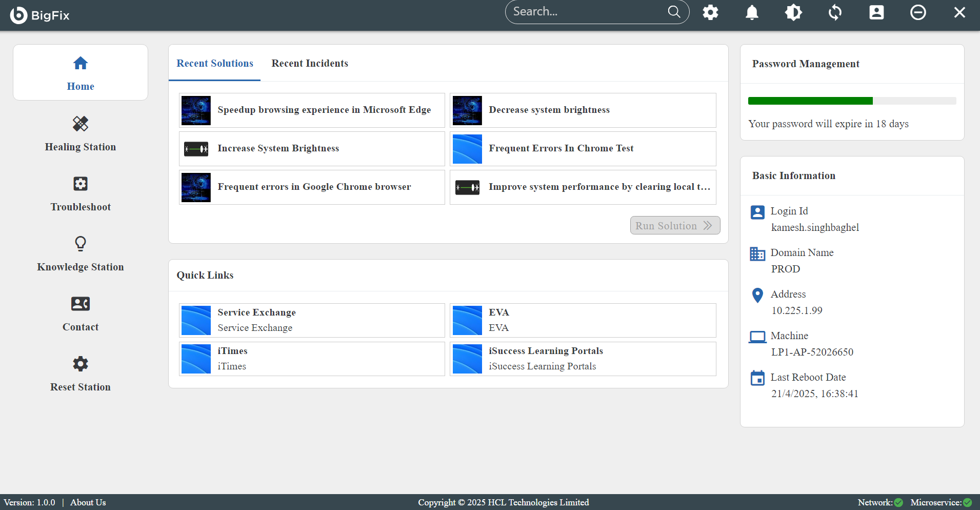The width and height of the screenshot is (980, 510).
Task: Switch to Recent Solutions tab
Action: [x=215, y=63]
